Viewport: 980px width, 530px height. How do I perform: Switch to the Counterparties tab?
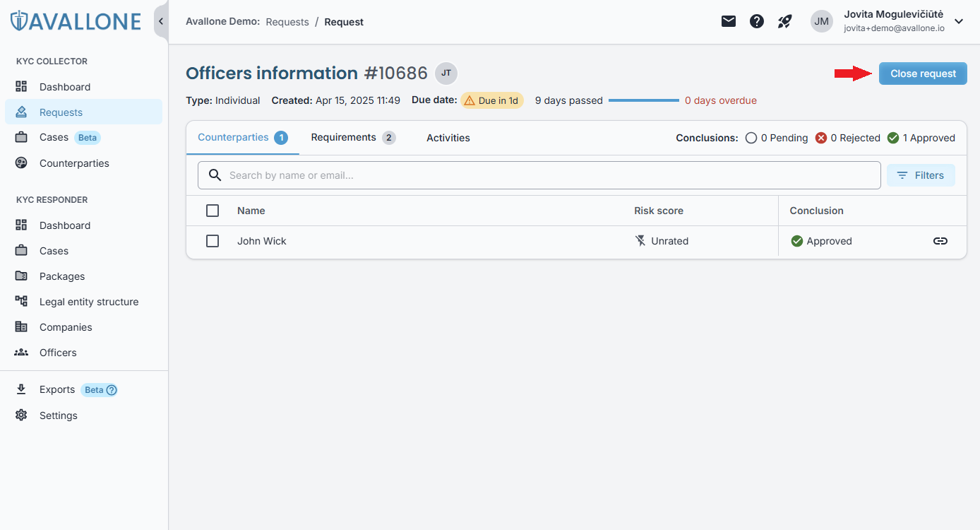pyautogui.click(x=243, y=138)
